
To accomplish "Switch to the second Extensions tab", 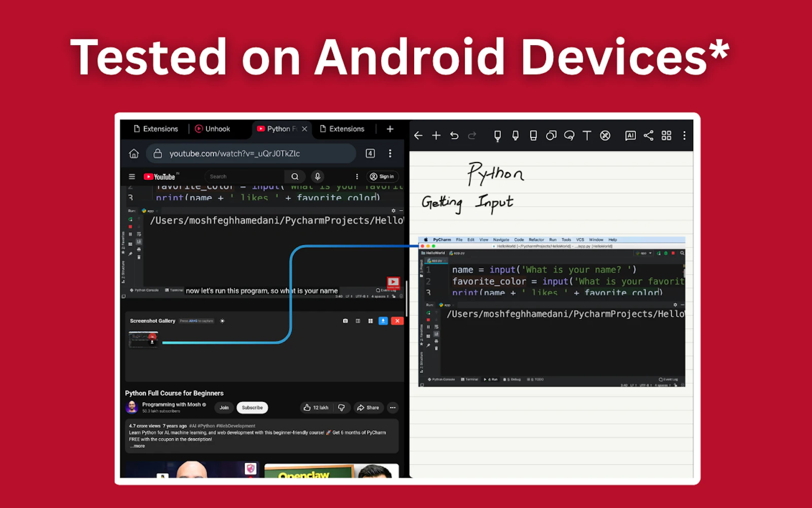I will coord(342,129).
